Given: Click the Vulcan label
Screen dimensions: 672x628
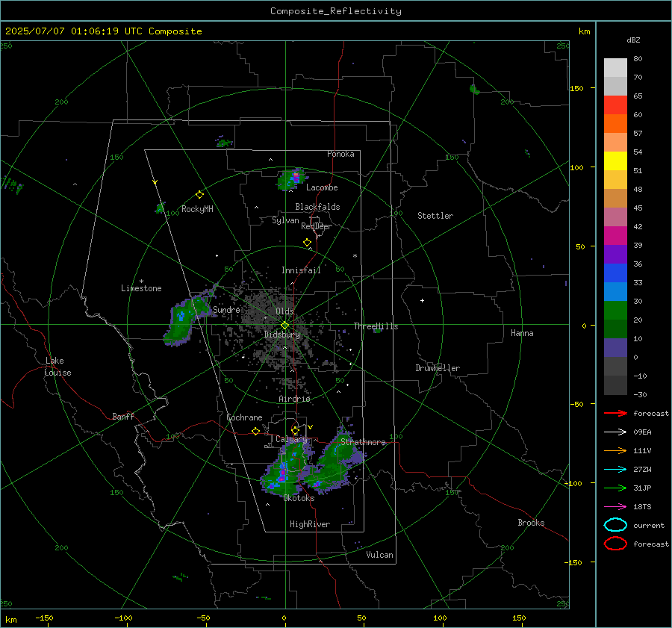Looking at the screenshot, I should tap(380, 555).
